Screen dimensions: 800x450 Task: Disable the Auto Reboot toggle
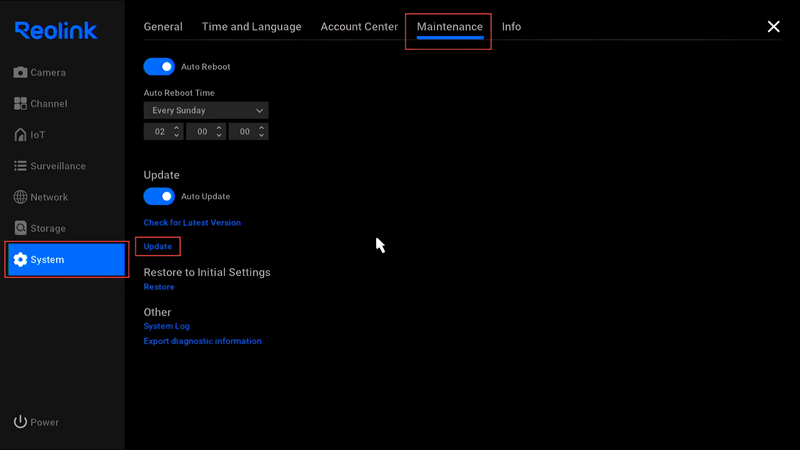click(159, 67)
